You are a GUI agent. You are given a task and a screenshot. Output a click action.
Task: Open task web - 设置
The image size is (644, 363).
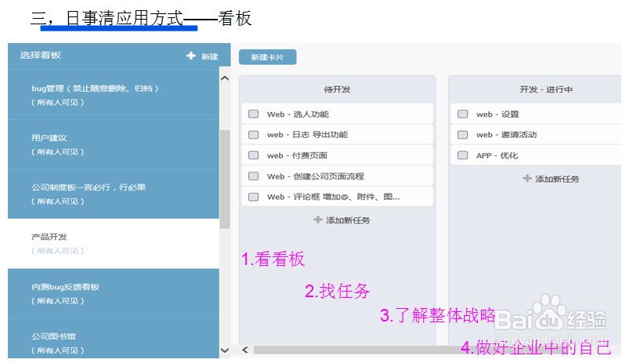click(536, 114)
